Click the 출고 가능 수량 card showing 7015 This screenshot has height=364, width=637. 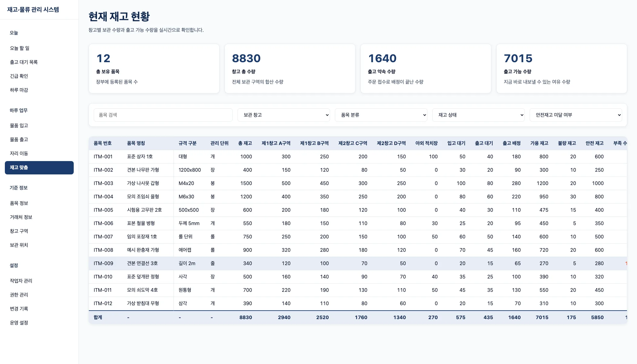[x=562, y=69]
